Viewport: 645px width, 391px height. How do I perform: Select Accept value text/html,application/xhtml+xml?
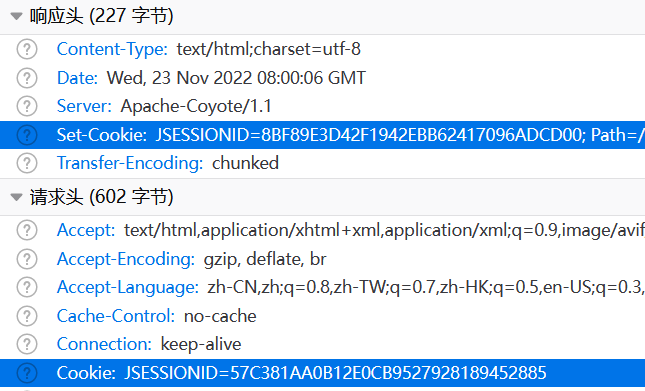[x=385, y=230]
